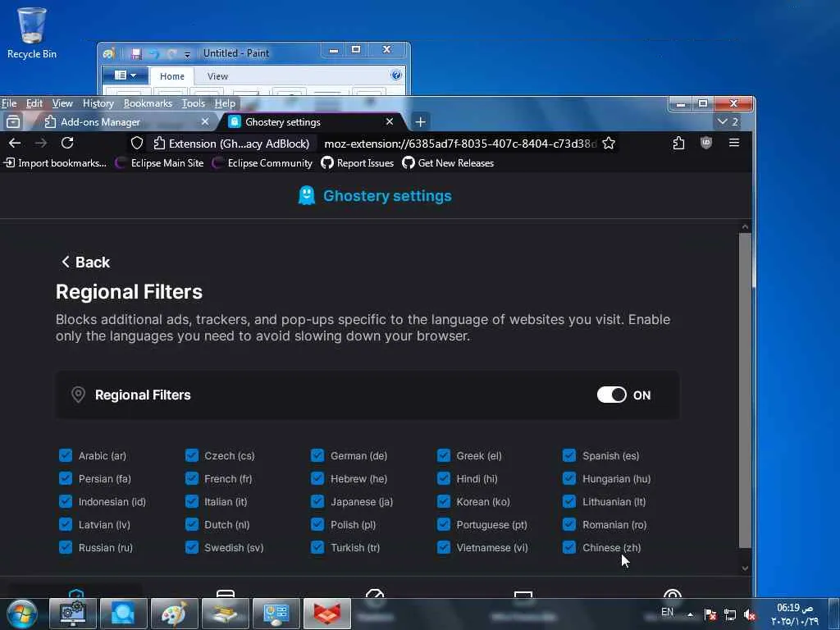Click the control panel taskbar icon
This screenshot has width=840, height=630.
pos(276,614)
